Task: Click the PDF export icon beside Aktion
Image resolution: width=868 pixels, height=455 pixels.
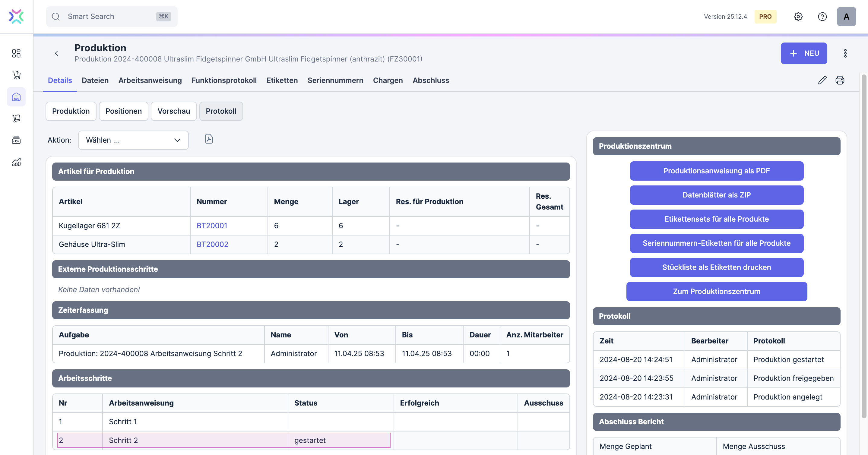Action: tap(209, 139)
